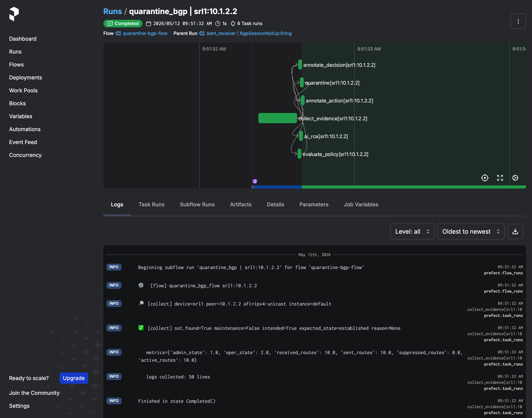Click the clock icon next to 1s duration

click(218, 24)
